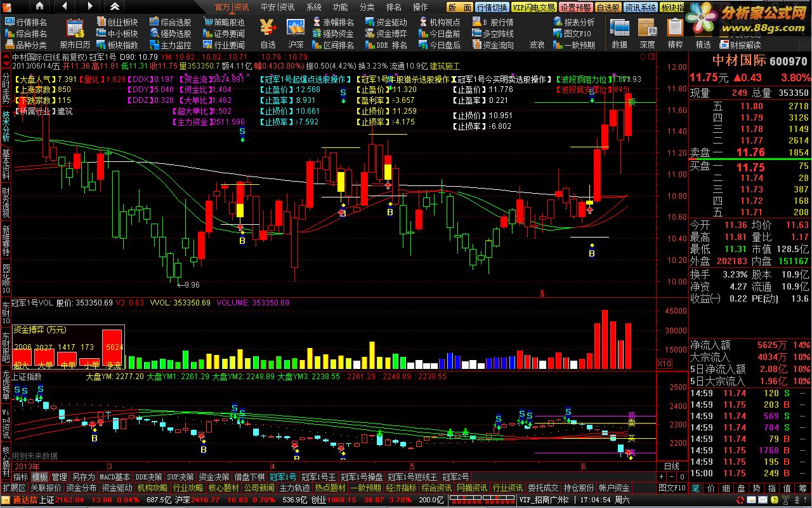This screenshot has width=812, height=508.
Task: Click VIP闪电交易 button
Action: 534,7
